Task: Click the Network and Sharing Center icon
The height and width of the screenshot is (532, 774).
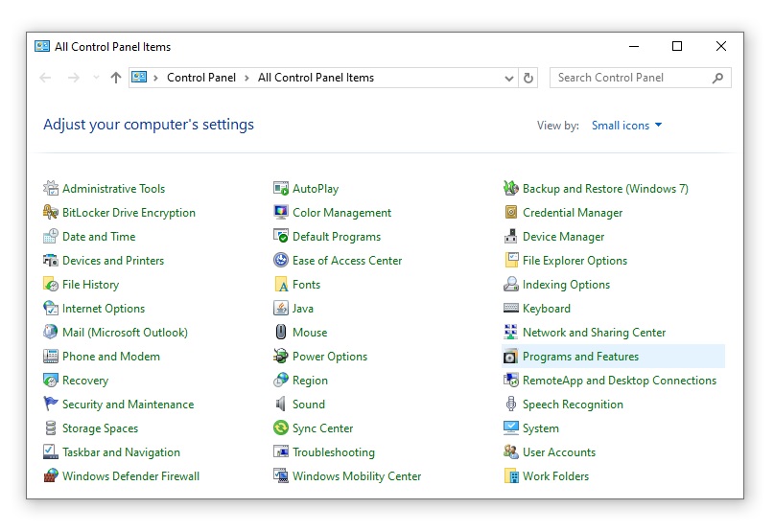Action: click(511, 332)
